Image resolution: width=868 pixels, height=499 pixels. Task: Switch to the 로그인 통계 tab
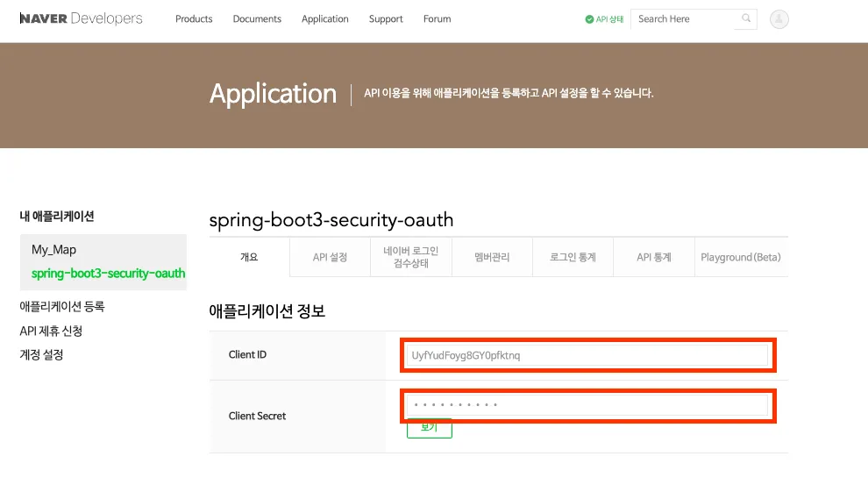pos(573,257)
